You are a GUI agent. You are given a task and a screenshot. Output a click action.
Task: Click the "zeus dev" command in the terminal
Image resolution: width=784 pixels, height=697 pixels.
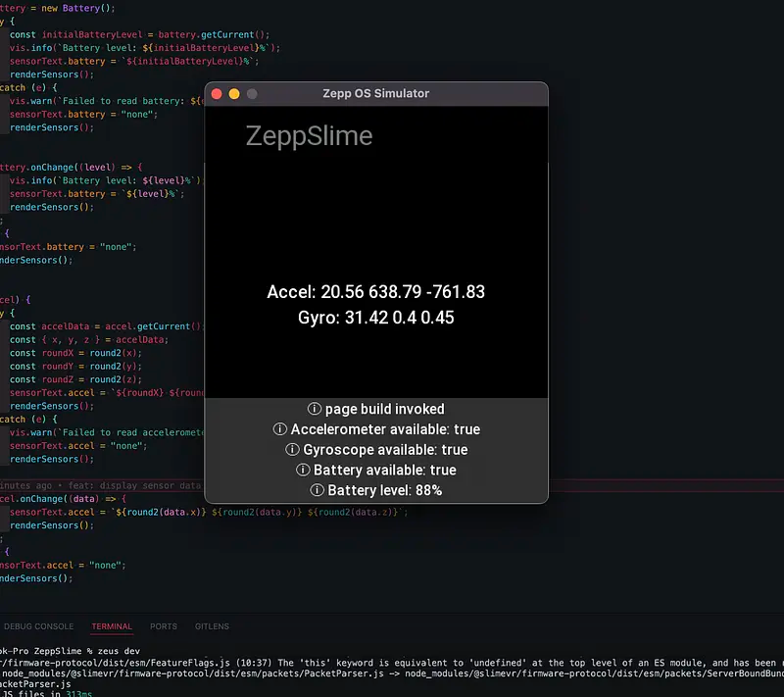tap(117, 651)
